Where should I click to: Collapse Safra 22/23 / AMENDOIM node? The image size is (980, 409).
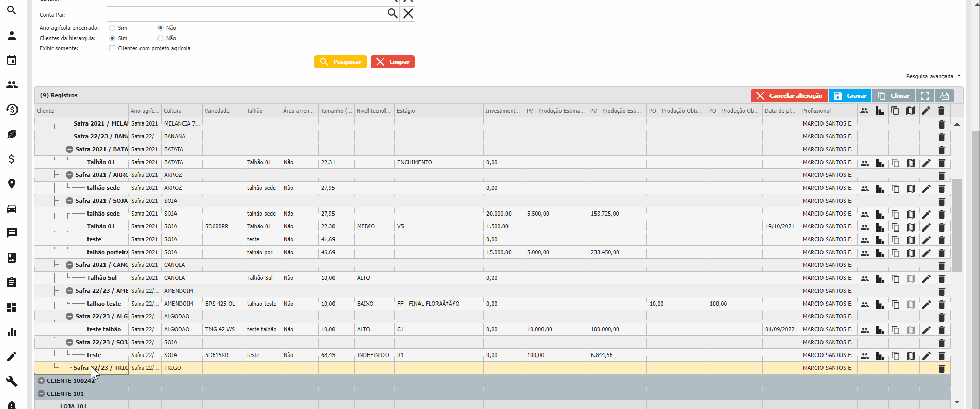coord(69,291)
